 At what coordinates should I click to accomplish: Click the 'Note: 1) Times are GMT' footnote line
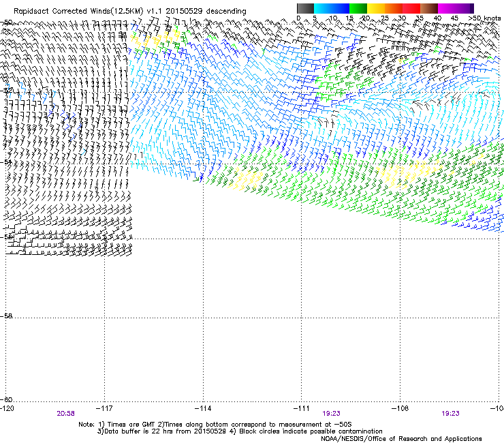(x=215, y=425)
